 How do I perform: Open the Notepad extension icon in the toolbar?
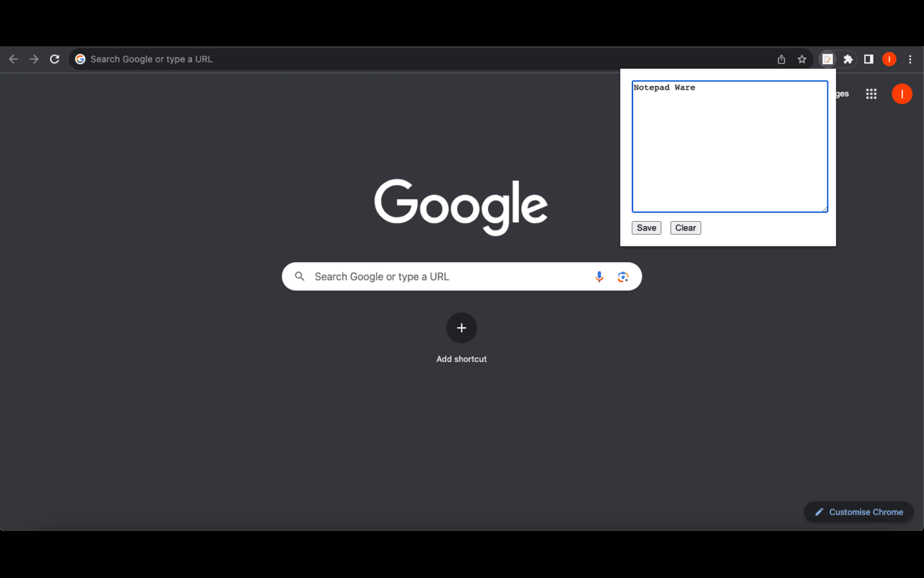[828, 59]
